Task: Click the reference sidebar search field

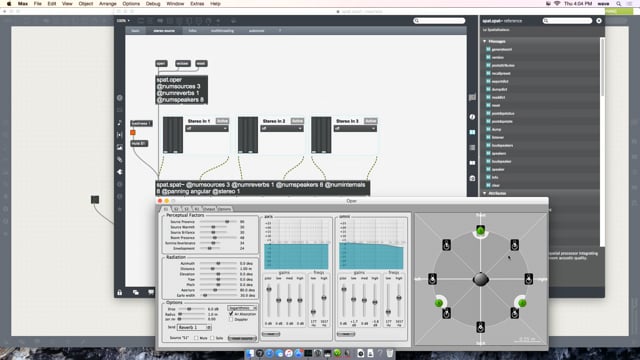Action: pyautogui.click(x=567, y=20)
